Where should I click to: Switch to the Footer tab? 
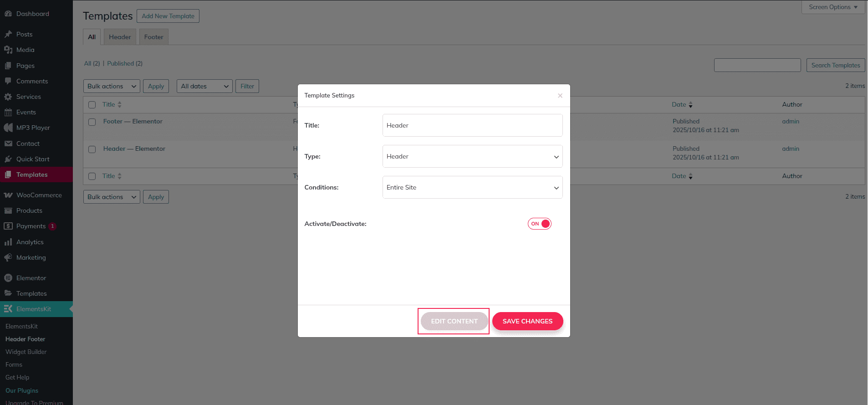[153, 37]
